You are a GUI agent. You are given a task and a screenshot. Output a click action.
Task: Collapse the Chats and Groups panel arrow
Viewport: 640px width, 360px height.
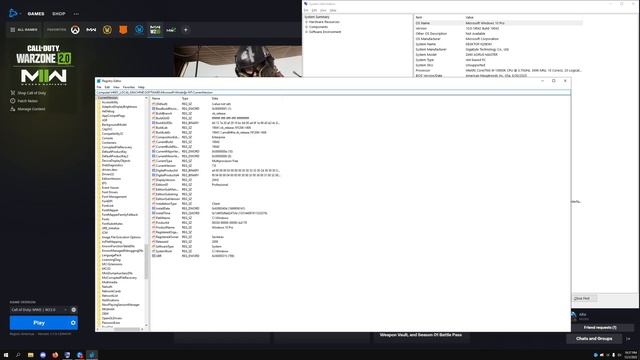click(629, 339)
